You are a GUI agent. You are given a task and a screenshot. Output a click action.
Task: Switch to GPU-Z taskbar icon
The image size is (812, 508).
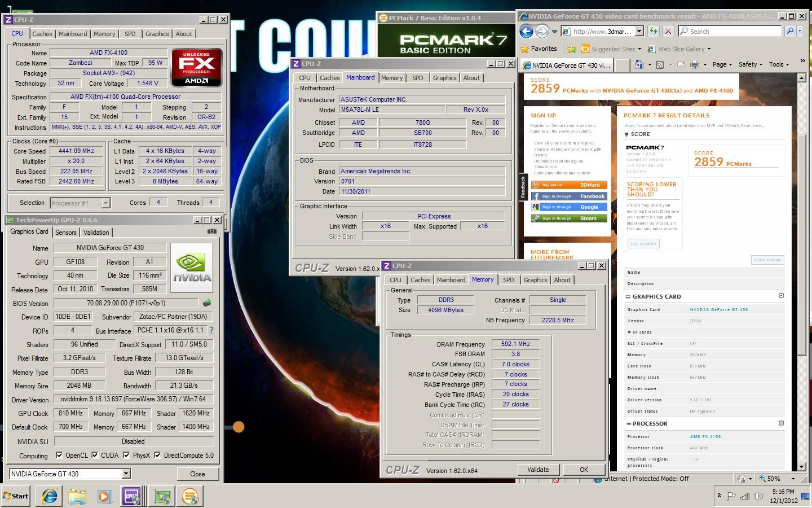pyautogui.click(x=162, y=496)
